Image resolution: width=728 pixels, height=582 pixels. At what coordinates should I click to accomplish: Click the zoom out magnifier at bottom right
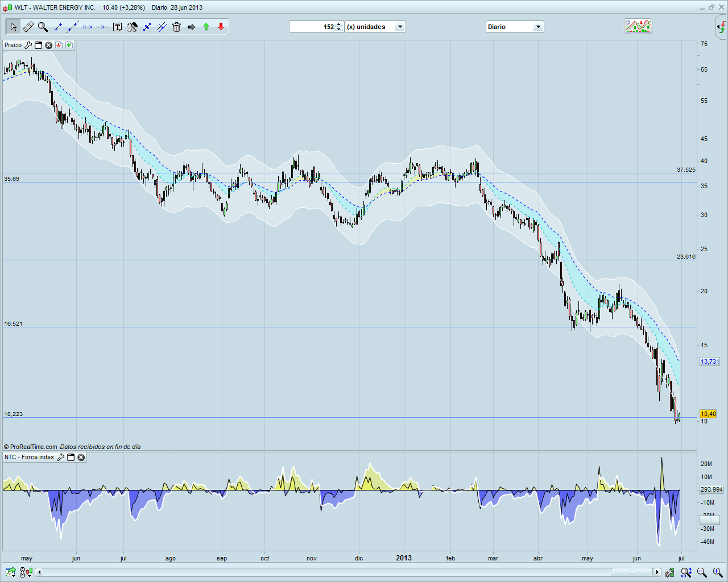pyautogui.click(x=702, y=572)
